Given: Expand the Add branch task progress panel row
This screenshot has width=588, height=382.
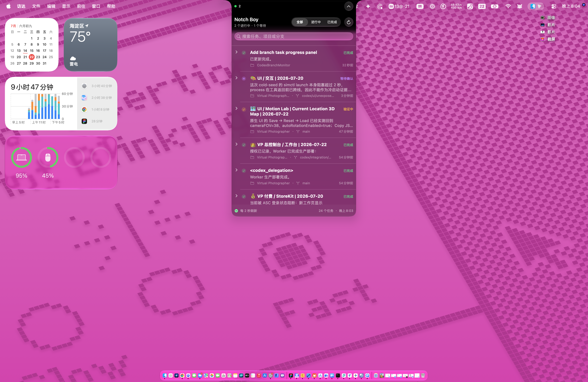Looking at the screenshot, I should (236, 52).
